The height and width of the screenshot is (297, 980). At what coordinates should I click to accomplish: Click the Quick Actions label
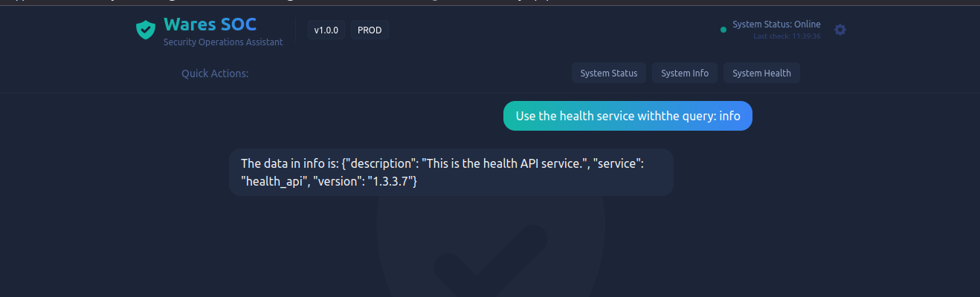[215, 74]
